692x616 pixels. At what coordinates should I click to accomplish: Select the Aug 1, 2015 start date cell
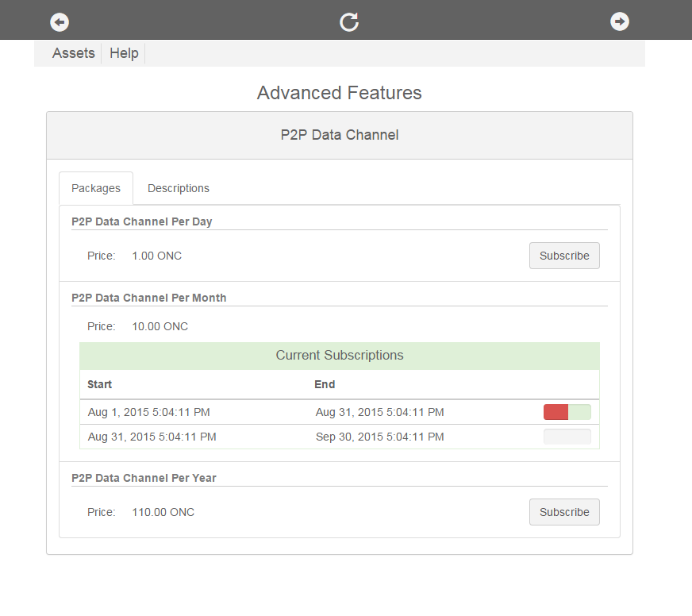pyautogui.click(x=148, y=412)
